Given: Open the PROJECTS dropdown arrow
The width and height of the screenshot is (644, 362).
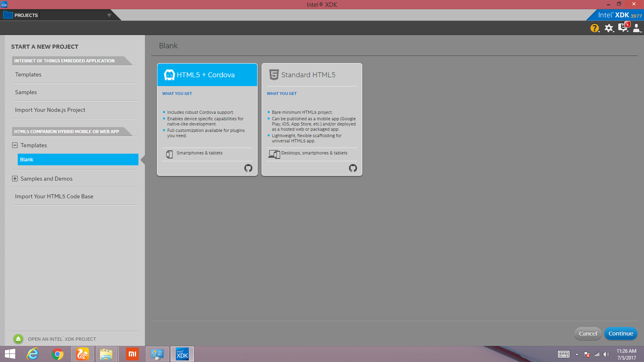Looking at the screenshot, I should coord(109,15).
